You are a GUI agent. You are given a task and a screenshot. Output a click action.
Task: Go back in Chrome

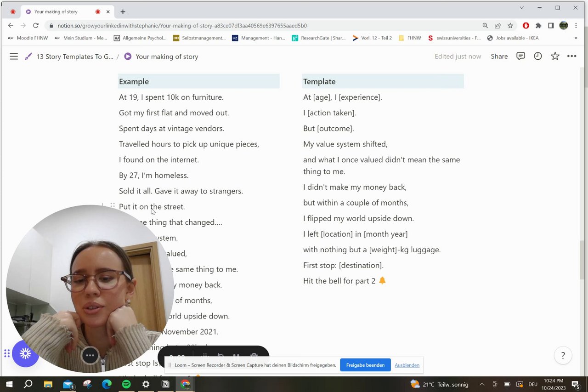tap(11, 26)
